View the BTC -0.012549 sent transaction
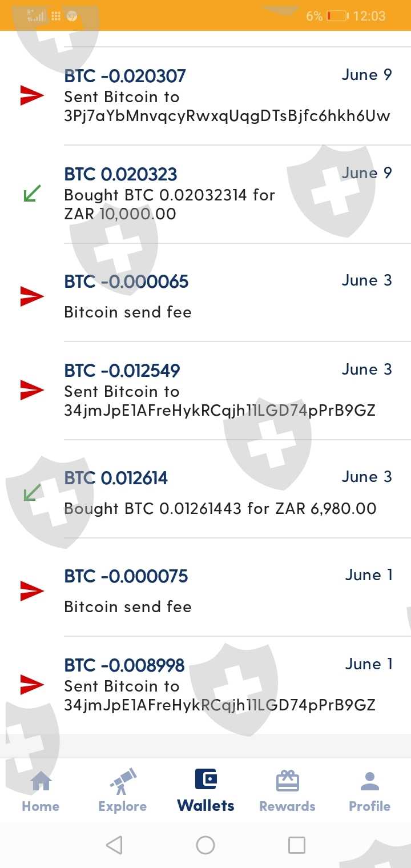The height and width of the screenshot is (868, 411). click(227, 390)
